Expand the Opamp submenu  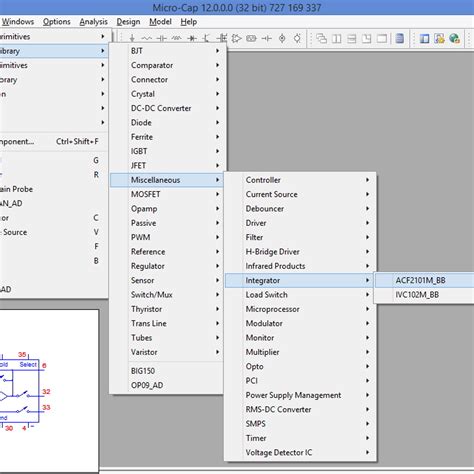(168, 209)
